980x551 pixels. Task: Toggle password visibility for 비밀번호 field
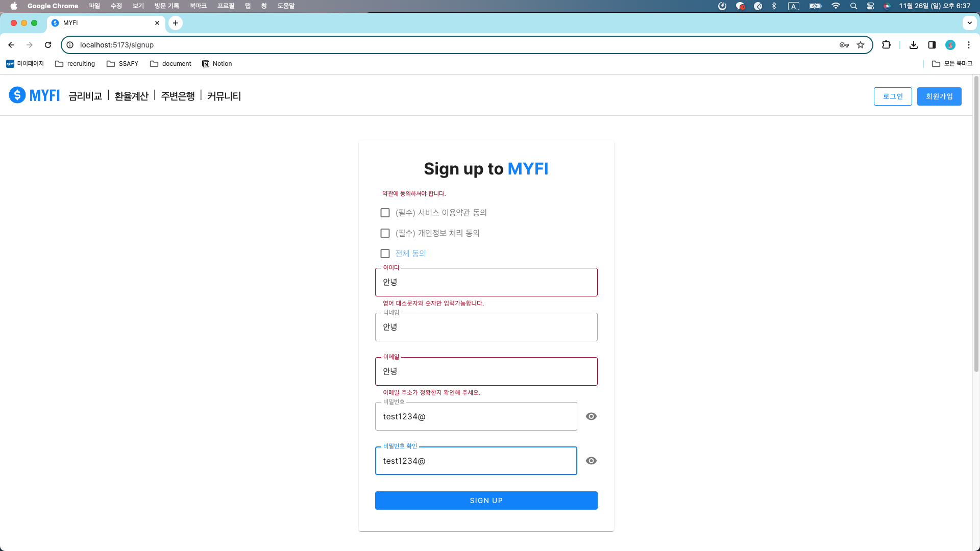[x=591, y=416]
